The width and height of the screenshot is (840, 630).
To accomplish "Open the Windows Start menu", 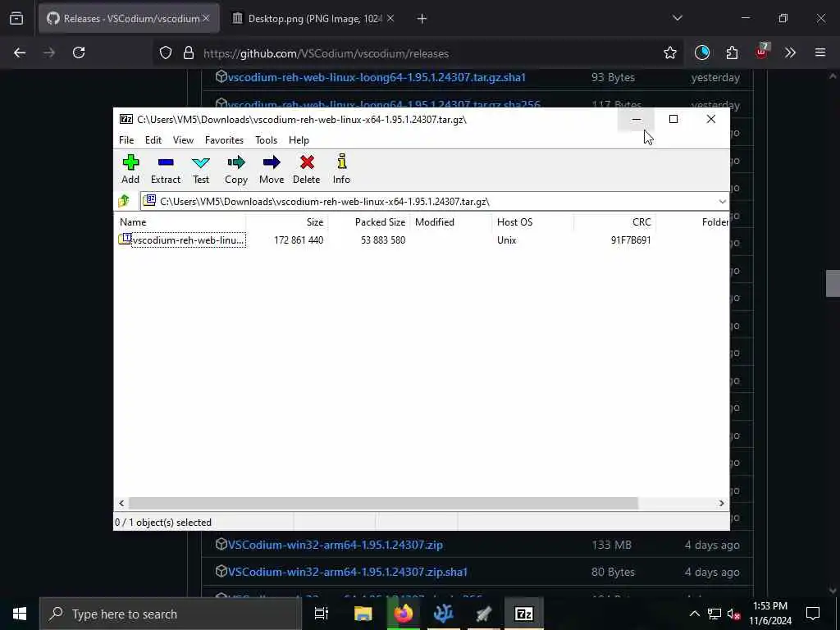I will point(20,614).
